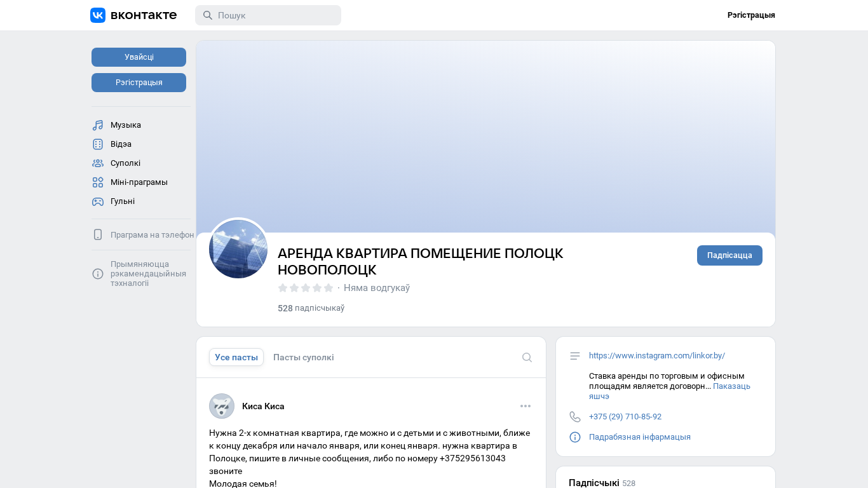Switch to the Усе пасты tab
The width and height of the screenshot is (868, 488).
pos(236,357)
